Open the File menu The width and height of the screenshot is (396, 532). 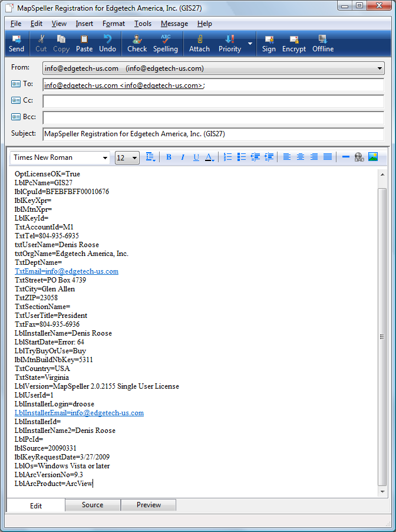coord(16,24)
